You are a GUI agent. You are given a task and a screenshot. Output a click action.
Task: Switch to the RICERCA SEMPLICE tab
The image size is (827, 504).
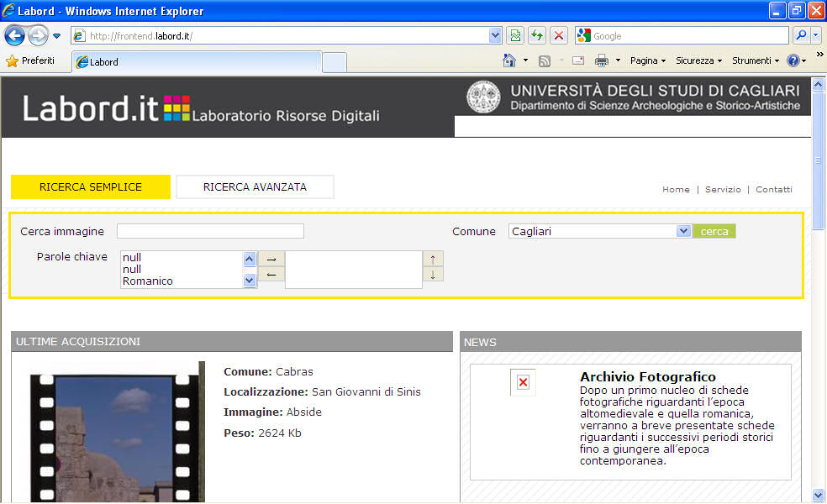coord(91,187)
